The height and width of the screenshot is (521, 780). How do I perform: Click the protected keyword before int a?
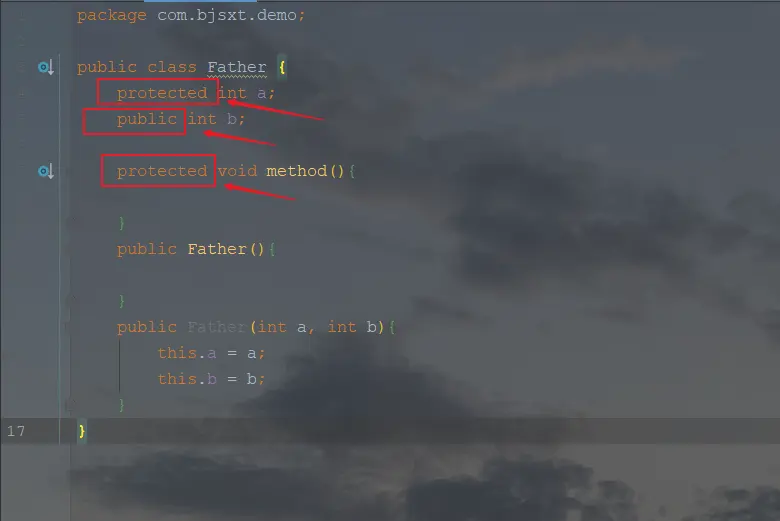click(x=162, y=93)
